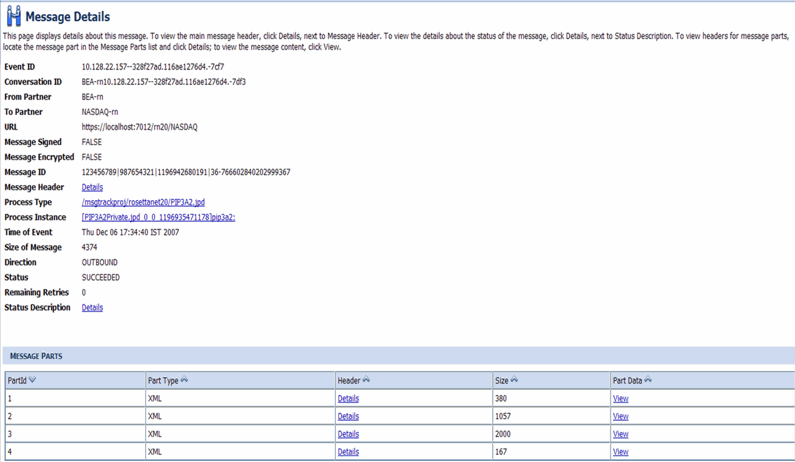Image resolution: width=795 pixels, height=462 pixels.
Task: View part data for part 3
Action: (x=621, y=434)
